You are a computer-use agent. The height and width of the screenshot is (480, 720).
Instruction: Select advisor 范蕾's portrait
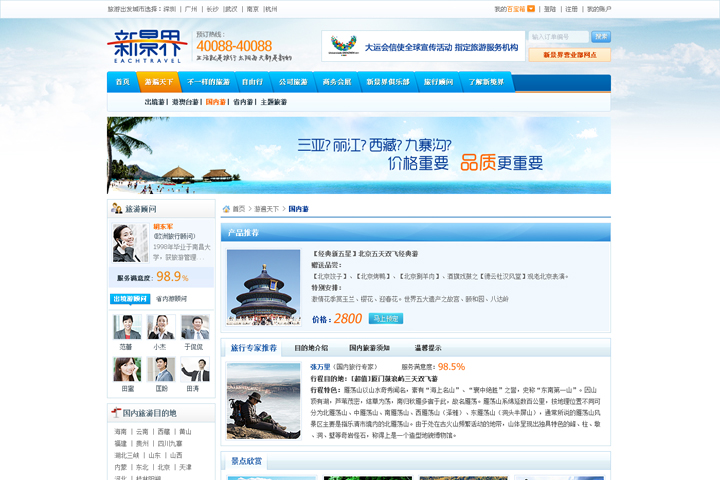click(x=126, y=327)
